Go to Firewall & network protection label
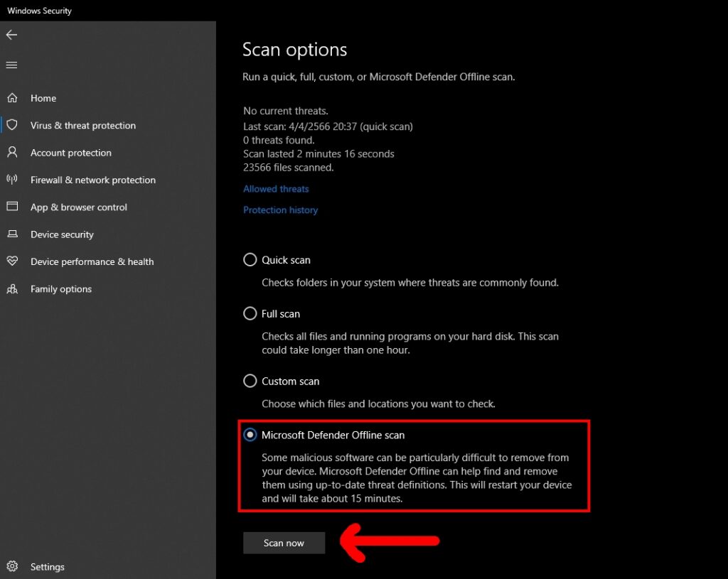Viewport: 728px width, 579px height. (92, 180)
